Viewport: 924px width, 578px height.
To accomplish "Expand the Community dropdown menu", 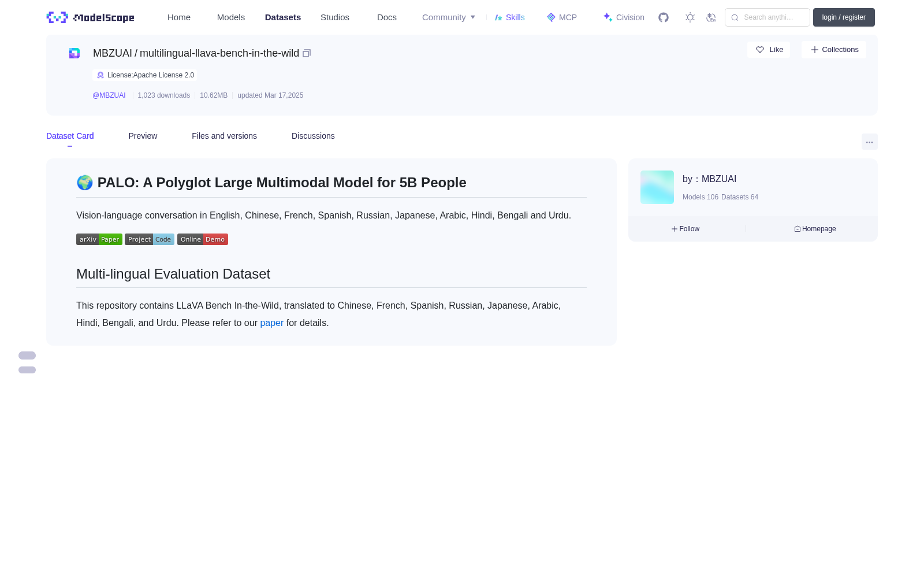I will (x=449, y=17).
